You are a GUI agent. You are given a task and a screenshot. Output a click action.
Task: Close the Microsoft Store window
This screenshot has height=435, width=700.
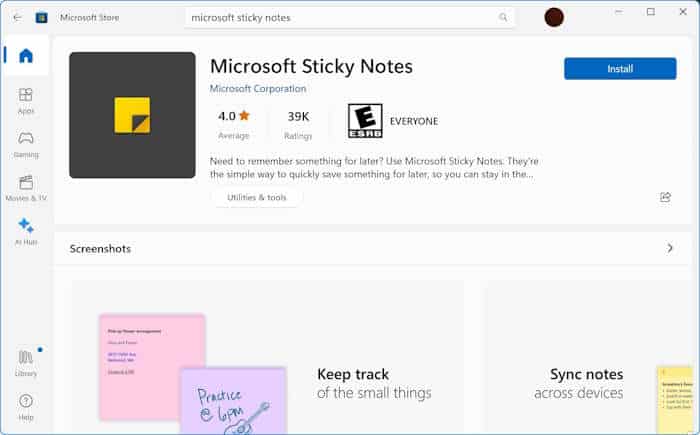pos(683,12)
